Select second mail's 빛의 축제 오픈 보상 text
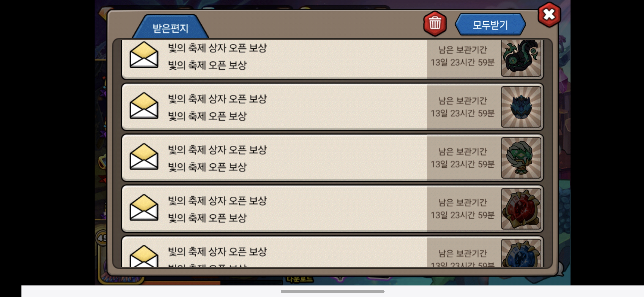The image size is (644, 297). click(207, 116)
